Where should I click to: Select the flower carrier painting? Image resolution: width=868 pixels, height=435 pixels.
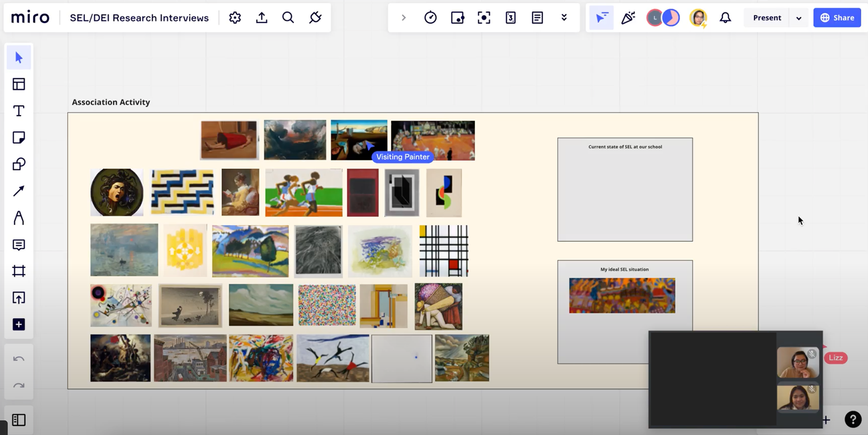(x=439, y=306)
